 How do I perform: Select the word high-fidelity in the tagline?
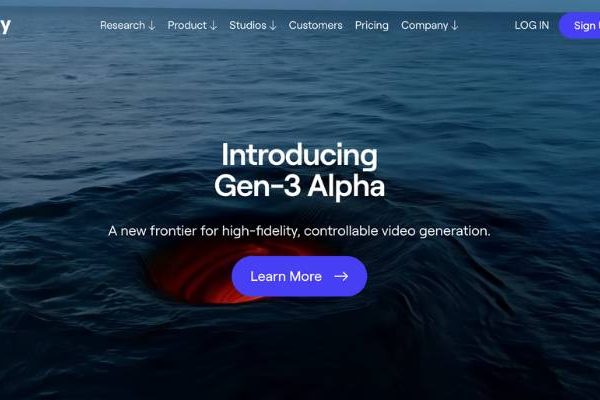coord(261,231)
